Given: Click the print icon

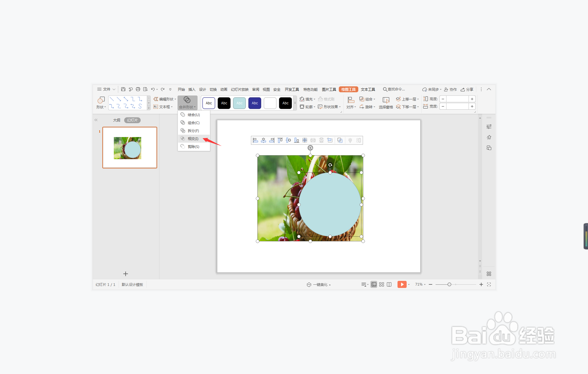Looking at the screenshot, I should 138,89.
